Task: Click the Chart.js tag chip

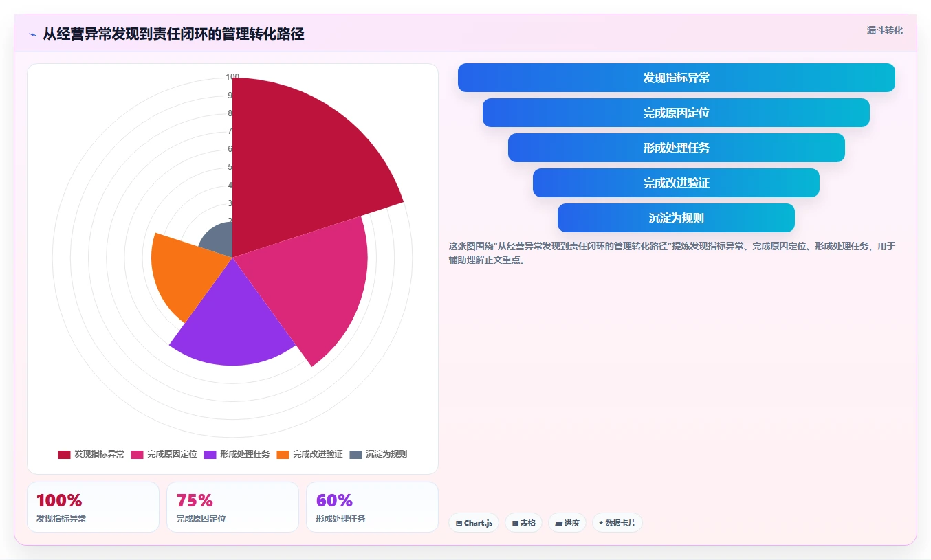Action: tap(474, 523)
